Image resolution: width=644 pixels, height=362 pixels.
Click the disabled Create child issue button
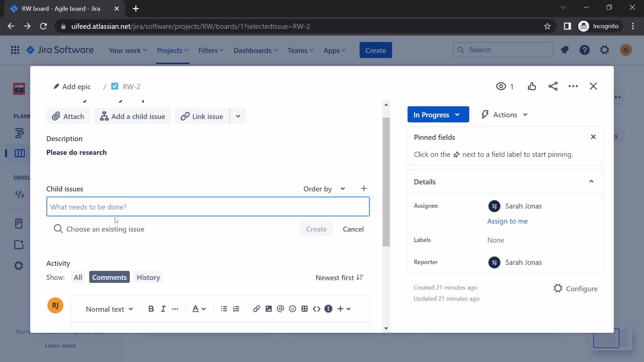click(x=316, y=229)
